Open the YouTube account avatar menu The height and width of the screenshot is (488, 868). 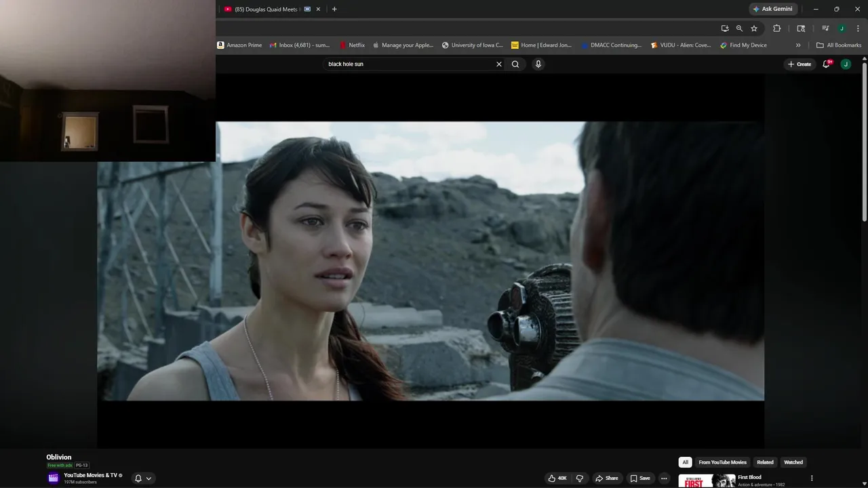[x=846, y=64]
